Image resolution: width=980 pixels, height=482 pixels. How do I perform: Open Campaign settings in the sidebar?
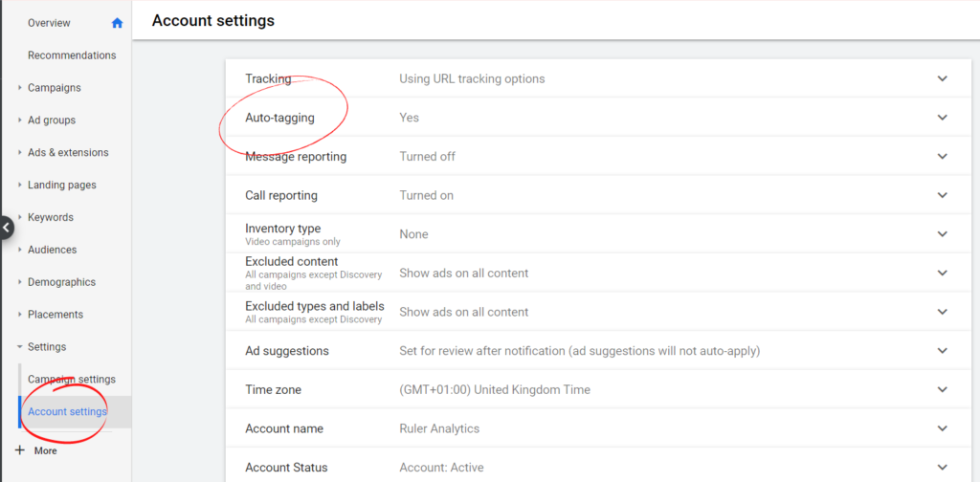[72, 380]
